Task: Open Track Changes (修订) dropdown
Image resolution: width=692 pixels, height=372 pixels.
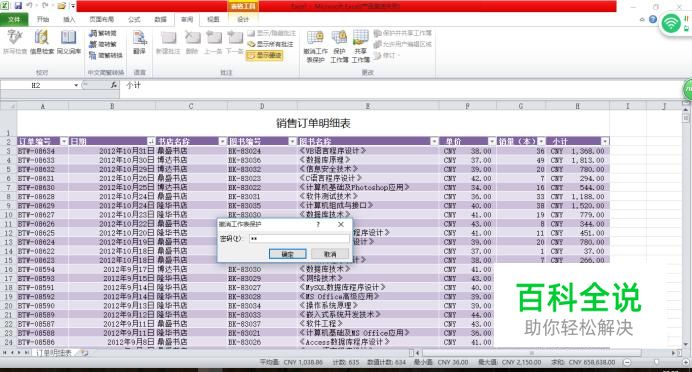Action: pos(387,56)
